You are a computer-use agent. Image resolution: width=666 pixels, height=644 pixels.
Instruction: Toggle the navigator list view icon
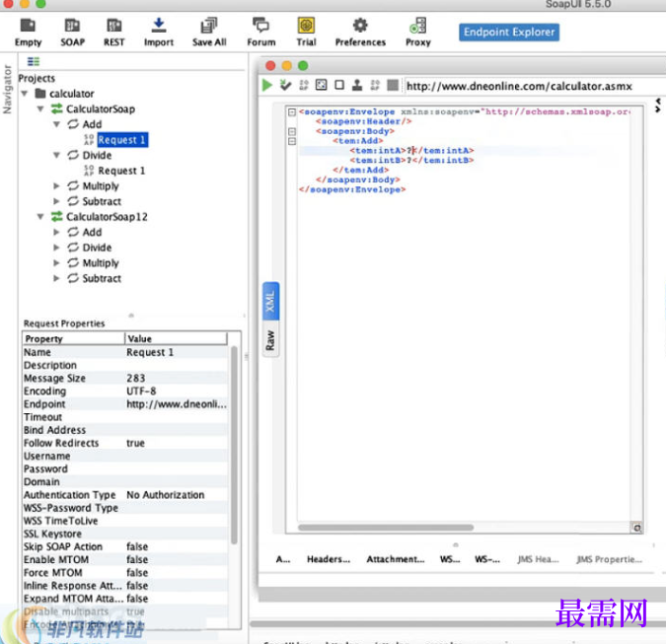(x=34, y=62)
